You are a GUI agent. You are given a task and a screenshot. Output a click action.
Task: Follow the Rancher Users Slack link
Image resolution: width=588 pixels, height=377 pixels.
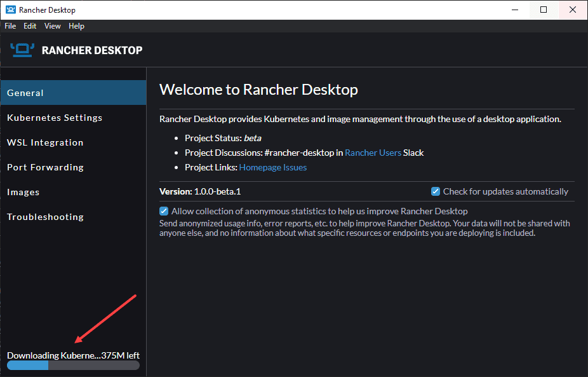(373, 153)
